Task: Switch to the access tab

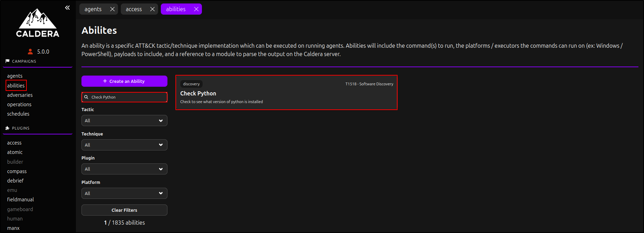Action: coord(134,9)
